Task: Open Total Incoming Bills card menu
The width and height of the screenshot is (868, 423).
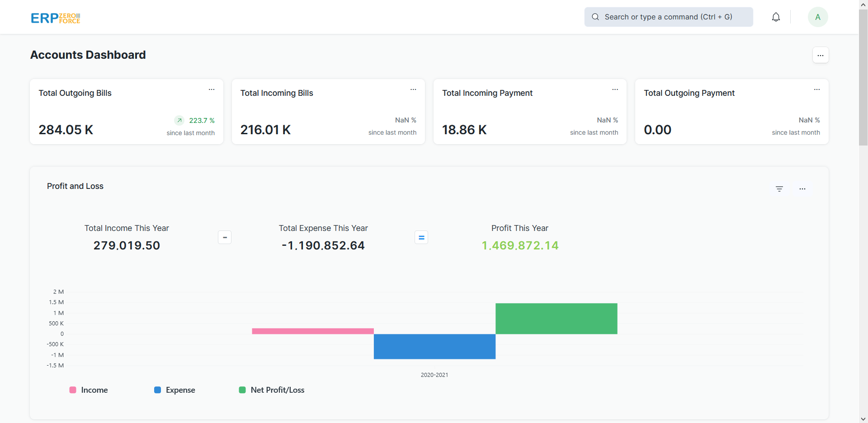Action: (413, 89)
